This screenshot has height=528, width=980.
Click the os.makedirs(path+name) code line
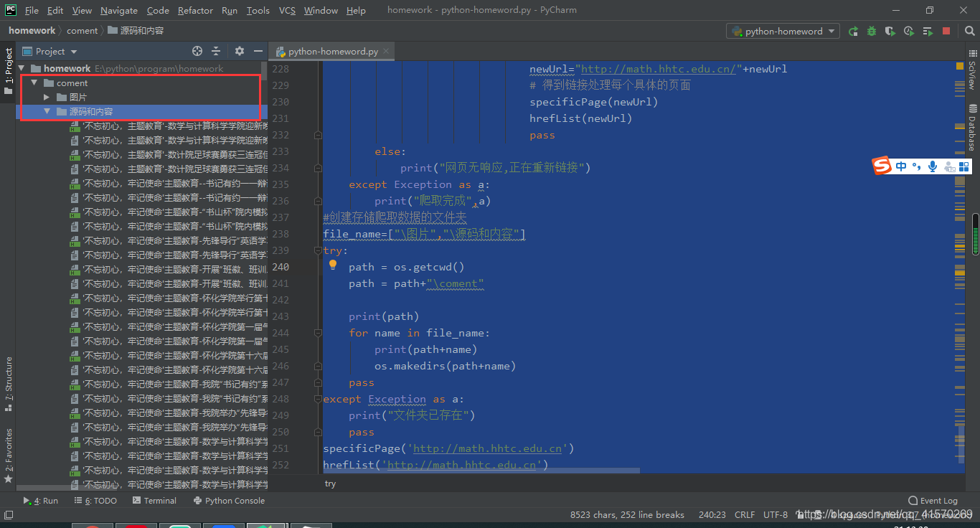445,366
